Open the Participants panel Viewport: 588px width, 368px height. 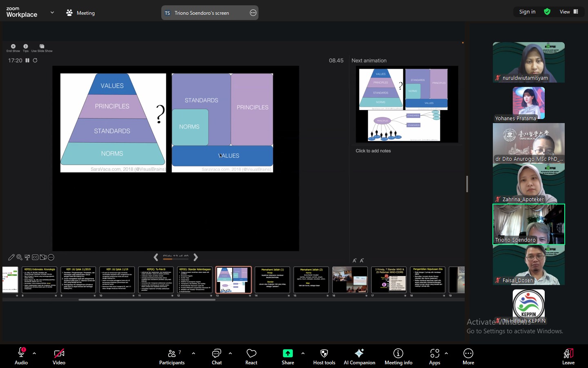[172, 356]
